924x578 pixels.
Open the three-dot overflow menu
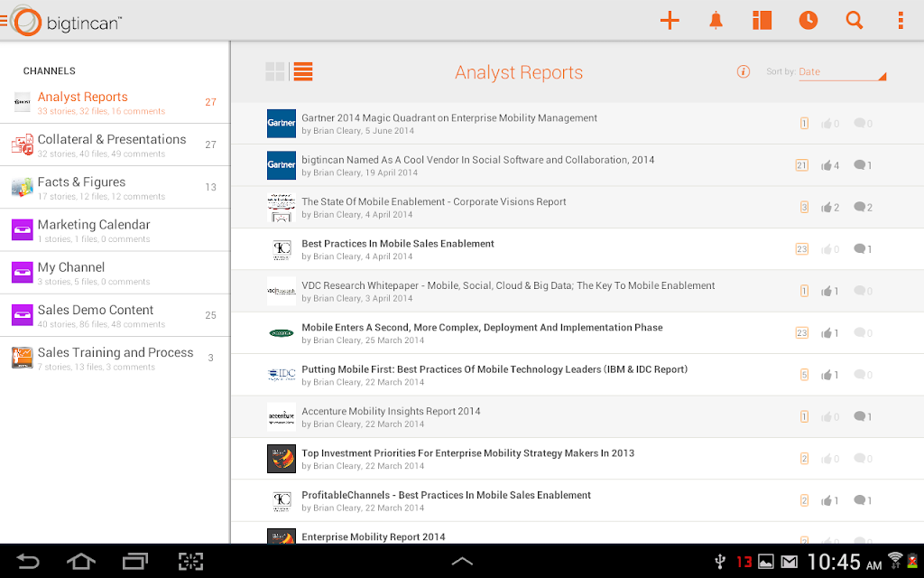pos(901,21)
